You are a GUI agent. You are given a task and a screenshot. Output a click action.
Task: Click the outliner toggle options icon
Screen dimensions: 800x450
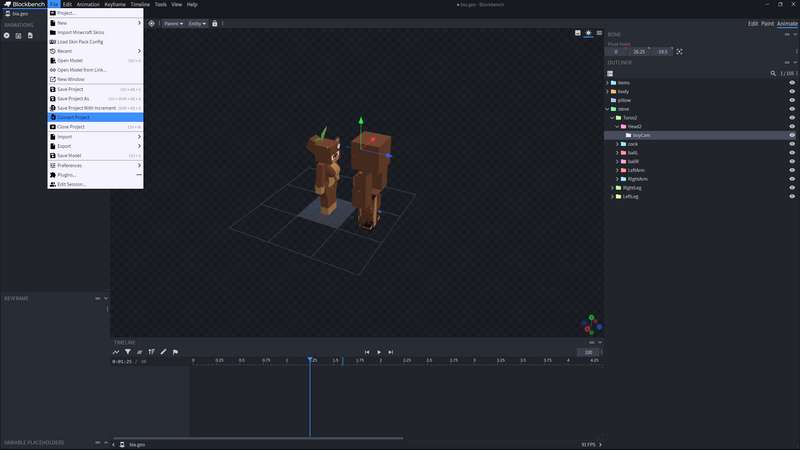pos(610,73)
